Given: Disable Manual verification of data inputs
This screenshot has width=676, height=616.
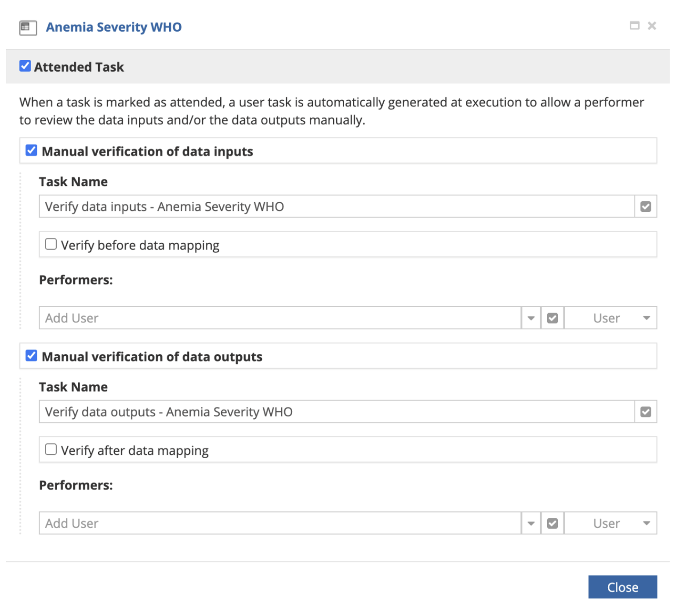Looking at the screenshot, I should (x=31, y=151).
